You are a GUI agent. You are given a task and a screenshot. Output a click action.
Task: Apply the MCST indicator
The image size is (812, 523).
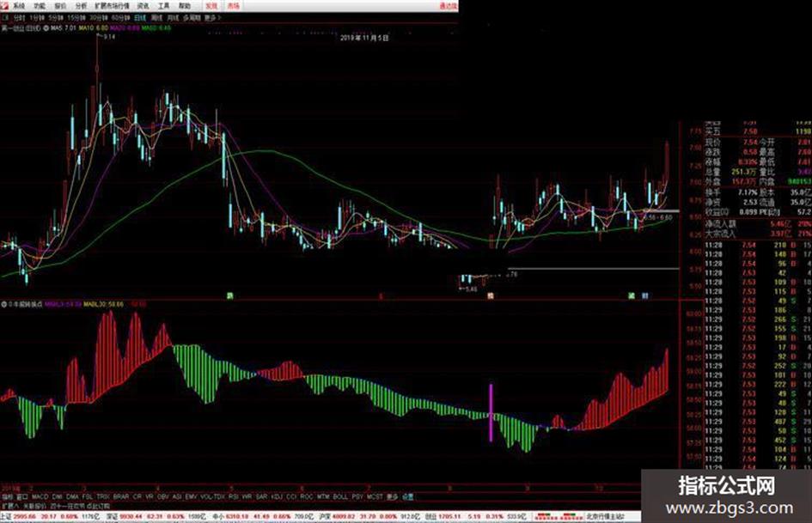point(375,496)
